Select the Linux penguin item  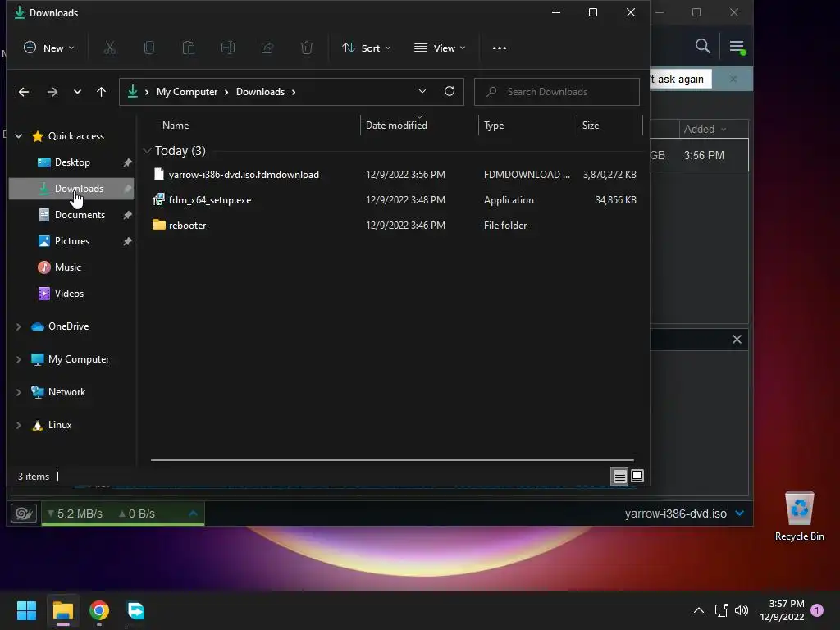click(x=52, y=425)
